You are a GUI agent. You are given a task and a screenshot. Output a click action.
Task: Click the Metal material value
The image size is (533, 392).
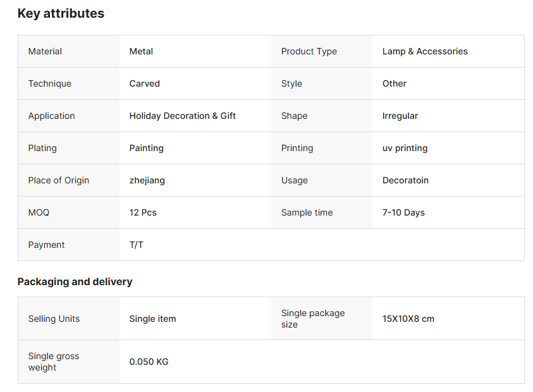click(x=141, y=51)
